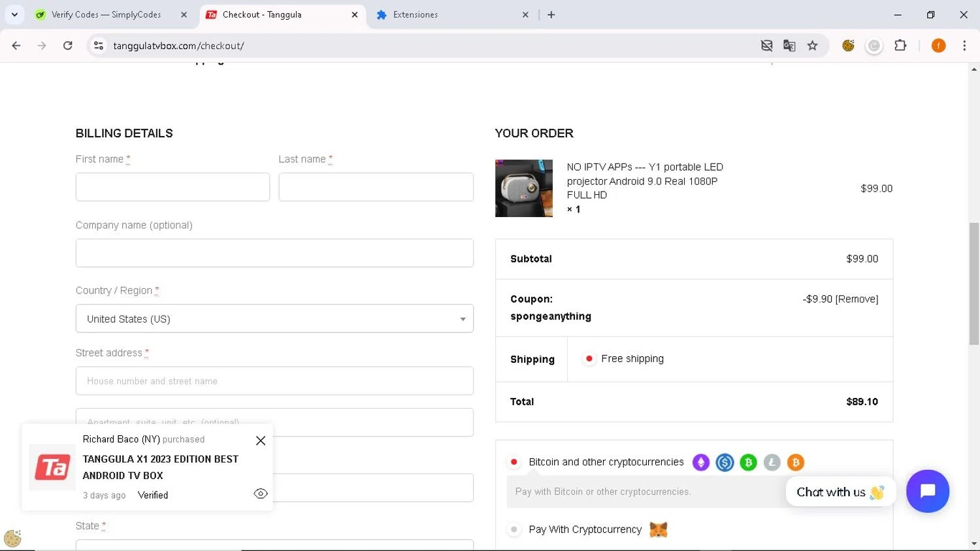Click the blue USDC coin icon
The height and width of the screenshot is (551, 980).
tap(725, 463)
